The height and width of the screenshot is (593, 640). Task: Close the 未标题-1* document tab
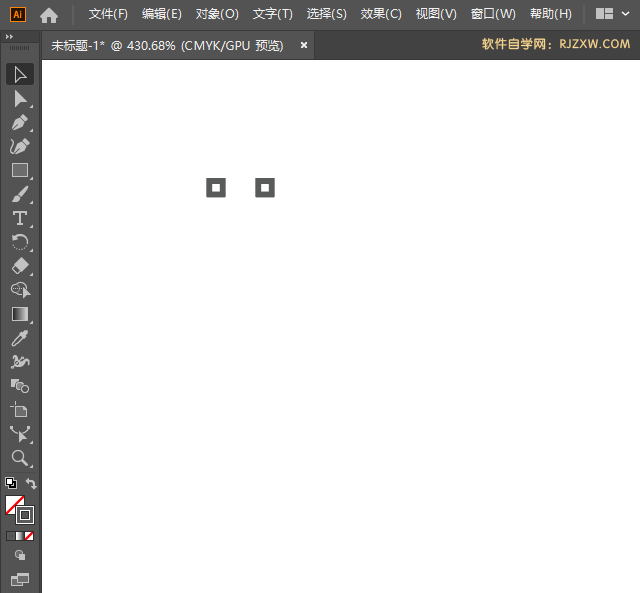(x=304, y=45)
